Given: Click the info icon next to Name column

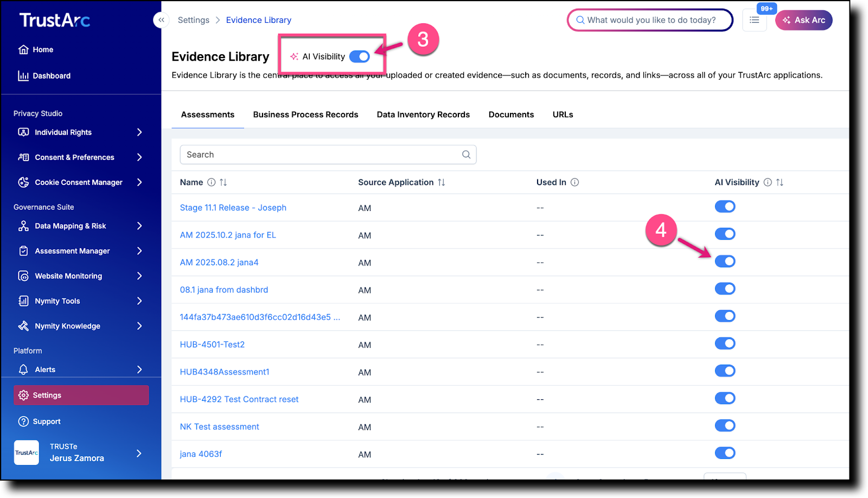Looking at the screenshot, I should click(211, 182).
